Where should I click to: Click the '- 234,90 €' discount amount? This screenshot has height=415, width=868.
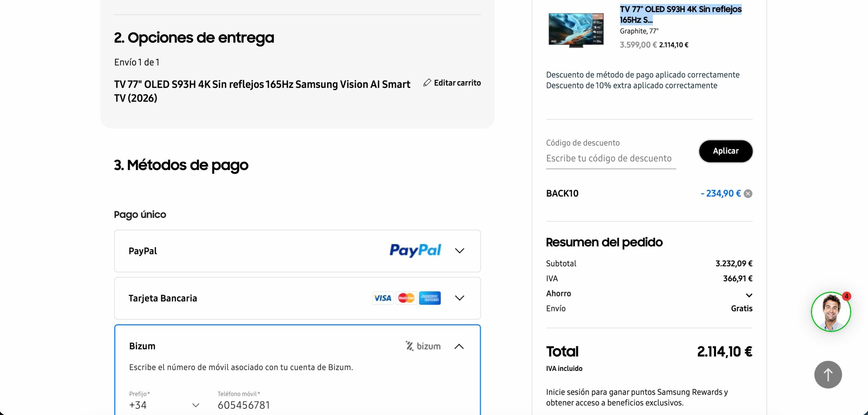pos(721,193)
